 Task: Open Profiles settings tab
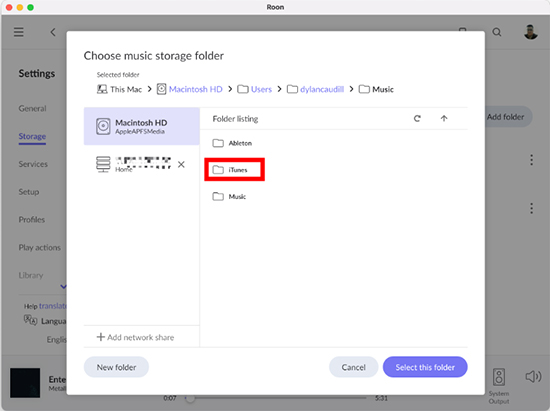point(32,220)
